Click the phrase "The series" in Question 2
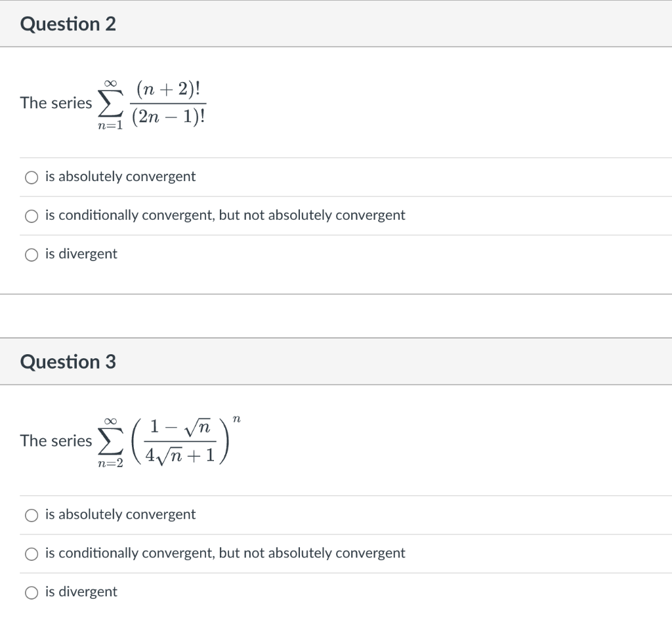Viewport: 672px width, 631px height. tap(55, 103)
